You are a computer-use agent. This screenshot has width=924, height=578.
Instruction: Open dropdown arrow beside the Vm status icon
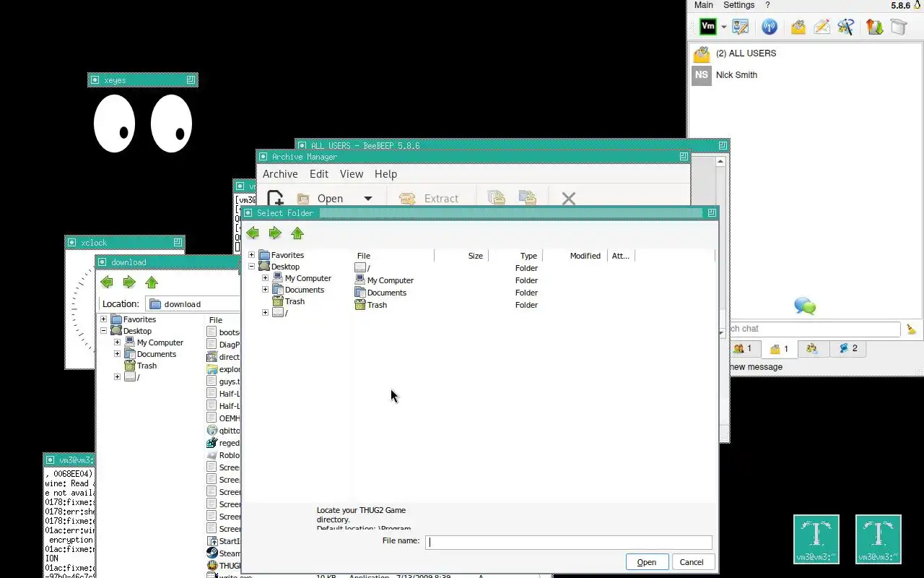pos(723,27)
